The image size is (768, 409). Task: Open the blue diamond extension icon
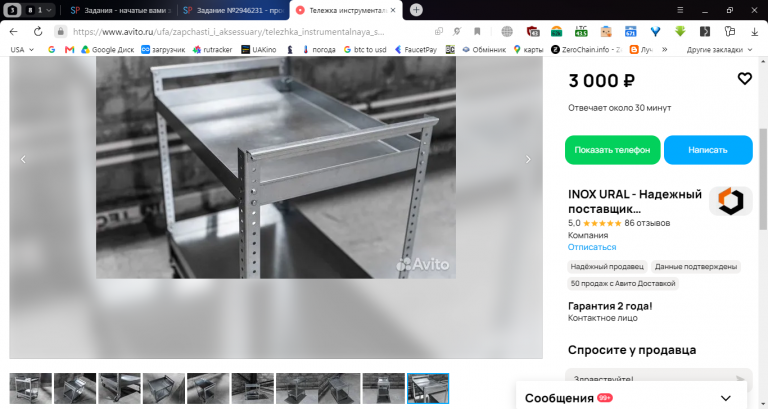[655, 32]
